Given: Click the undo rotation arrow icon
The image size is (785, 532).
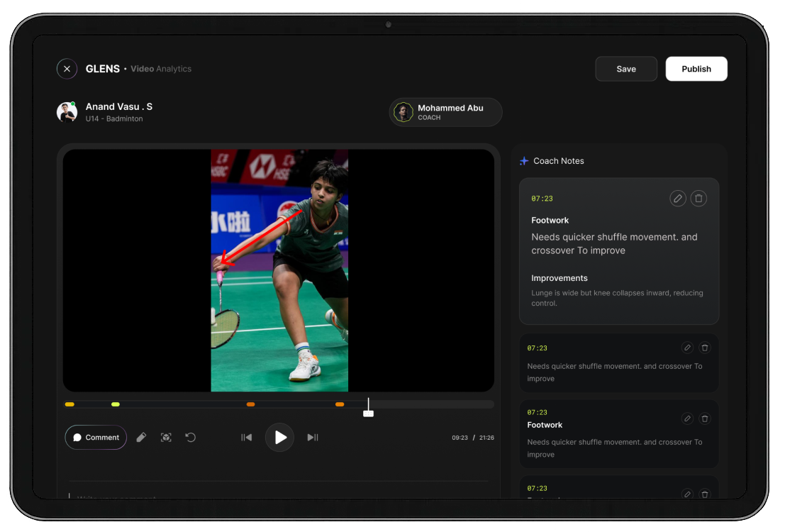Looking at the screenshot, I should (190, 438).
